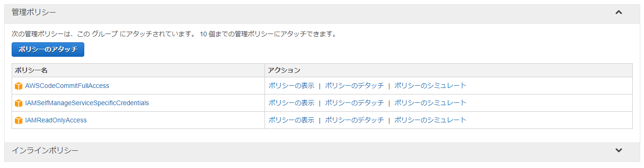Click the orange box icon beside IAMReadOnlyAccess
The height and width of the screenshot is (168, 644).
(x=19, y=121)
